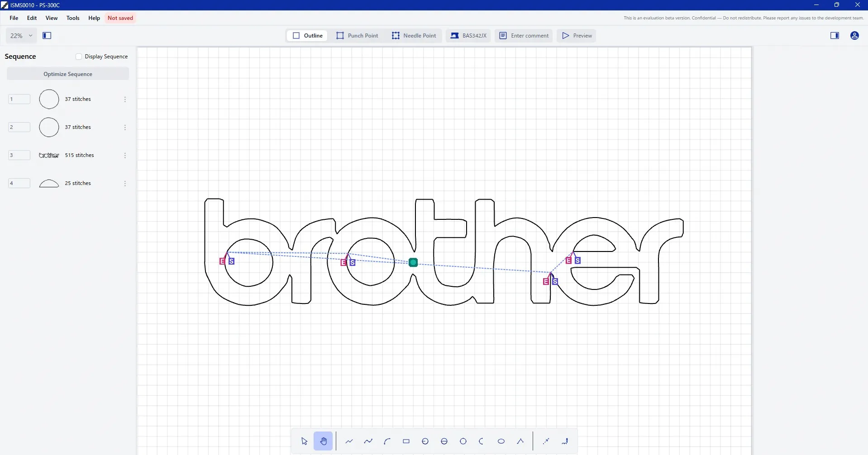Image resolution: width=868 pixels, height=455 pixels.
Task: Activate the hand pan tool
Action: (323, 441)
